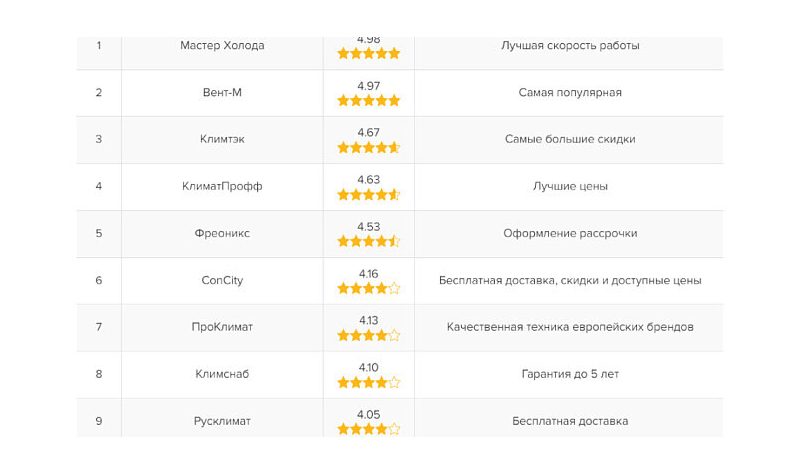Open the Мастер Холода company name
The height and width of the screenshot is (473, 800).
pos(222,46)
